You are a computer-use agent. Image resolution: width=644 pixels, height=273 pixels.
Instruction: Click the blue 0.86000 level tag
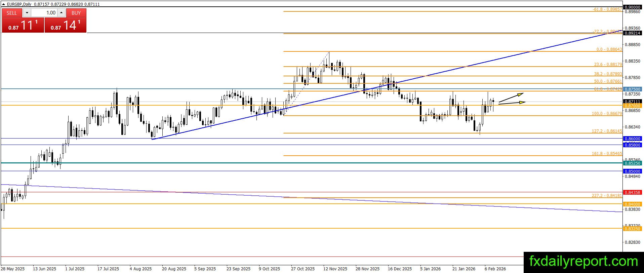point(632,139)
